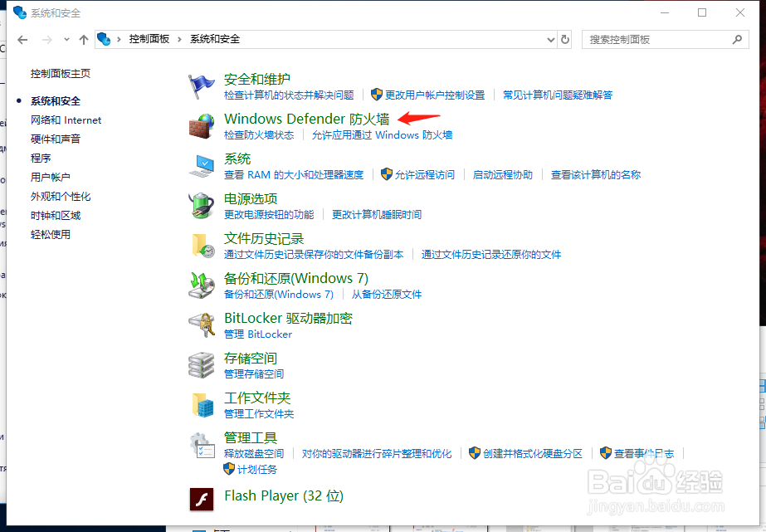
Task: Click the 存储空间 stacked drives icon
Action: pos(202,365)
